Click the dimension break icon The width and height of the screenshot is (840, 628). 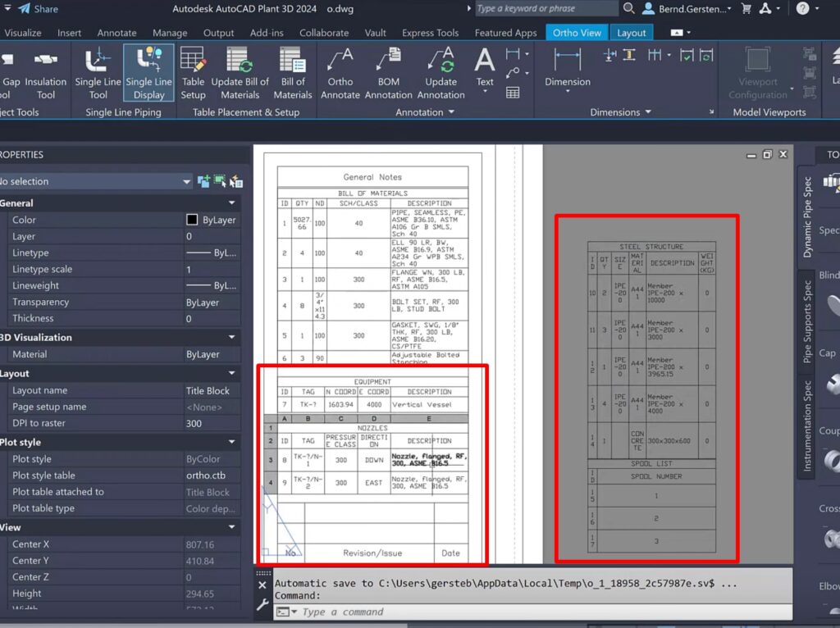[x=609, y=55]
